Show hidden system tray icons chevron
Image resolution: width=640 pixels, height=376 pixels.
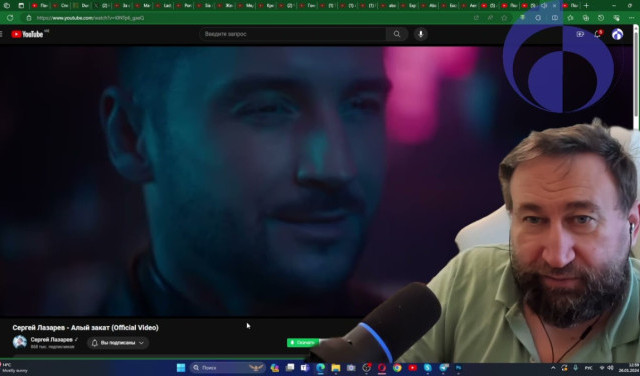[x=553, y=368]
